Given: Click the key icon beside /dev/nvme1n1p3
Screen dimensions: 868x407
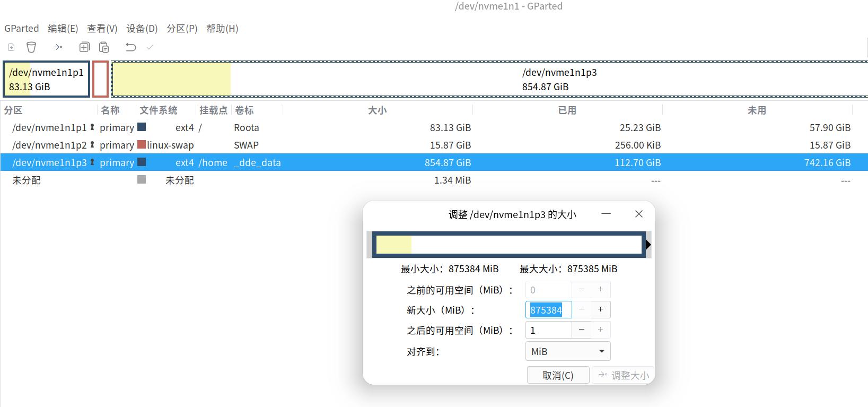Looking at the screenshot, I should (x=92, y=162).
